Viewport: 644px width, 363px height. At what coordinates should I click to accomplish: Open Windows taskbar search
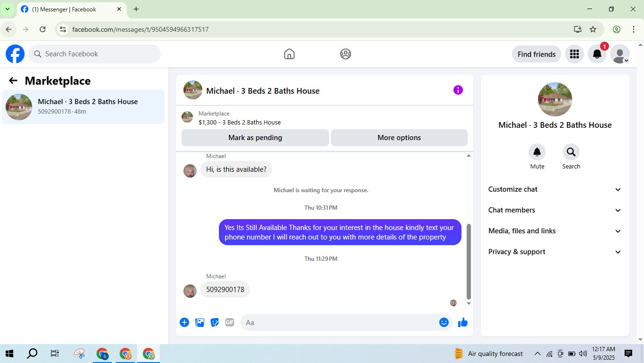pyautogui.click(x=32, y=354)
